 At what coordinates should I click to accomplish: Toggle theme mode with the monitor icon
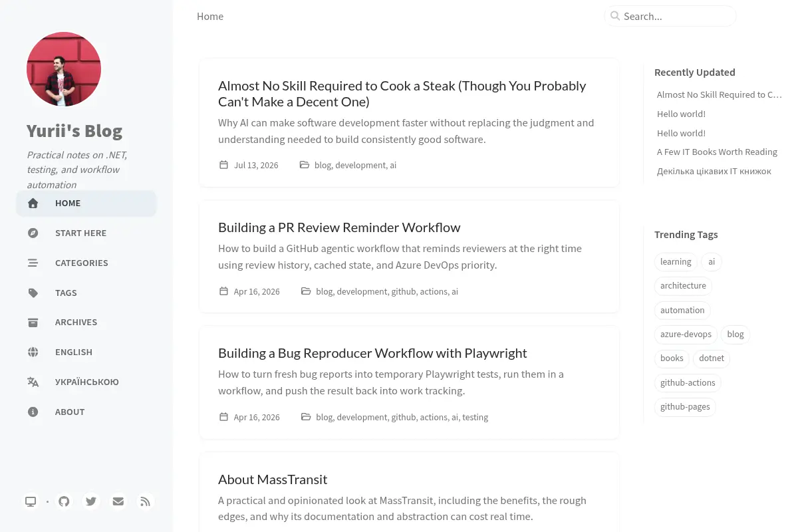(x=31, y=501)
